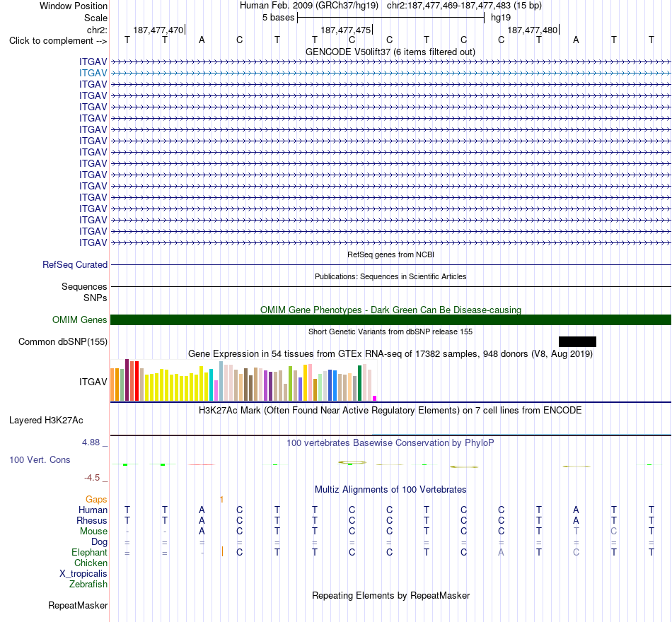Screen dimensions: 672x622
Task: Click Publications: Sequences in Scientific Articles title
Action: point(390,277)
